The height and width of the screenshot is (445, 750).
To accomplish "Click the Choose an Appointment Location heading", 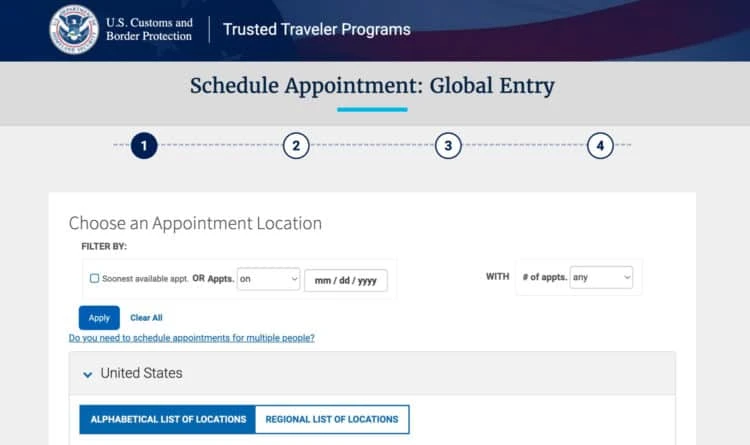I will click(x=195, y=224).
